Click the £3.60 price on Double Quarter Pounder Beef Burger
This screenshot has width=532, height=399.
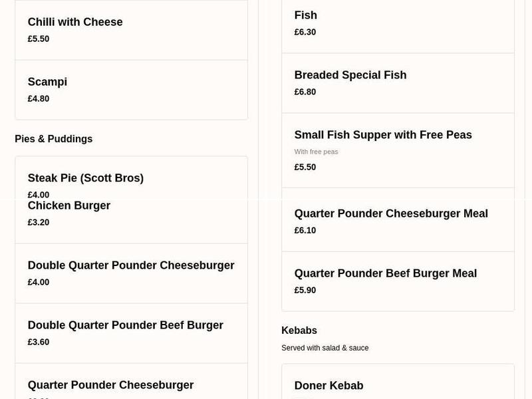[x=37, y=342]
